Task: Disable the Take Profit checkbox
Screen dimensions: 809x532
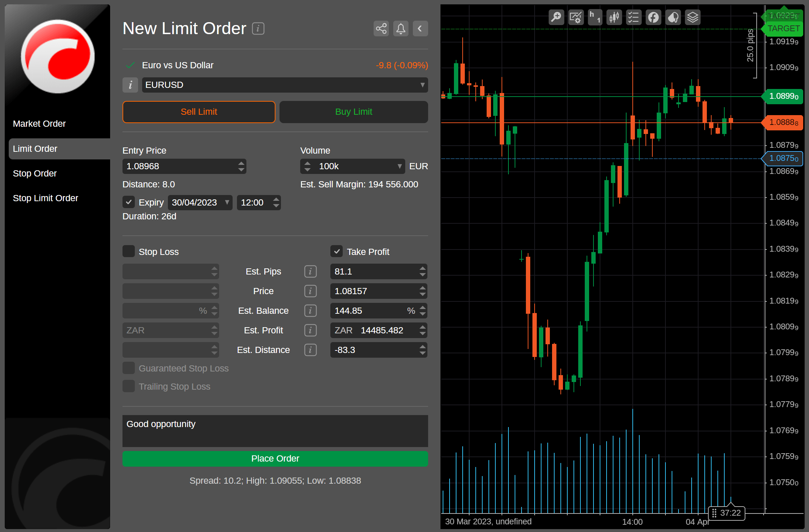Action: coord(337,251)
